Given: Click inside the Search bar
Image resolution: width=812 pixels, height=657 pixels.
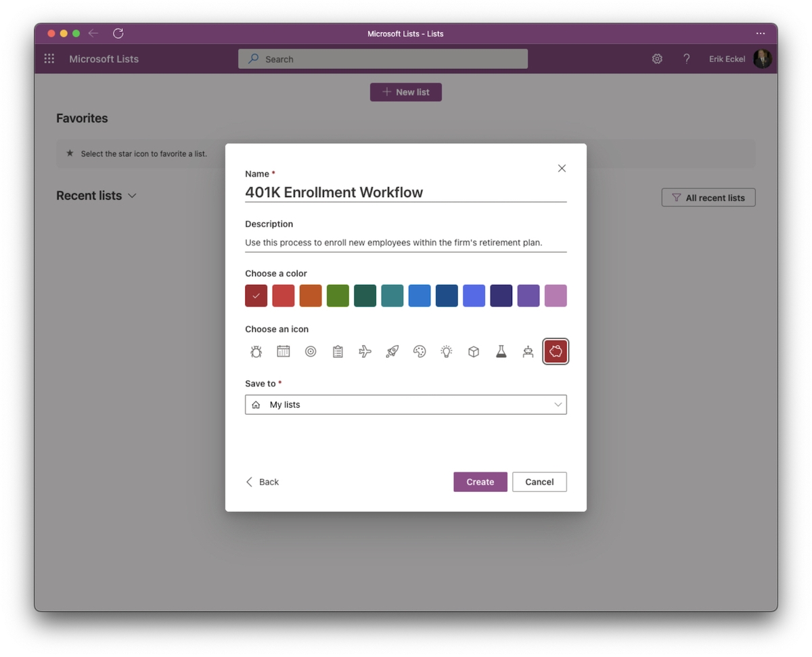Looking at the screenshot, I should (383, 59).
